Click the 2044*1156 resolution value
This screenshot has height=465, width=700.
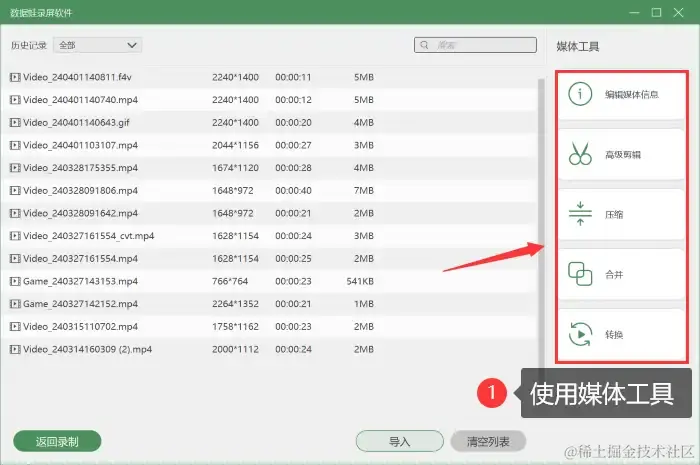click(x=235, y=145)
